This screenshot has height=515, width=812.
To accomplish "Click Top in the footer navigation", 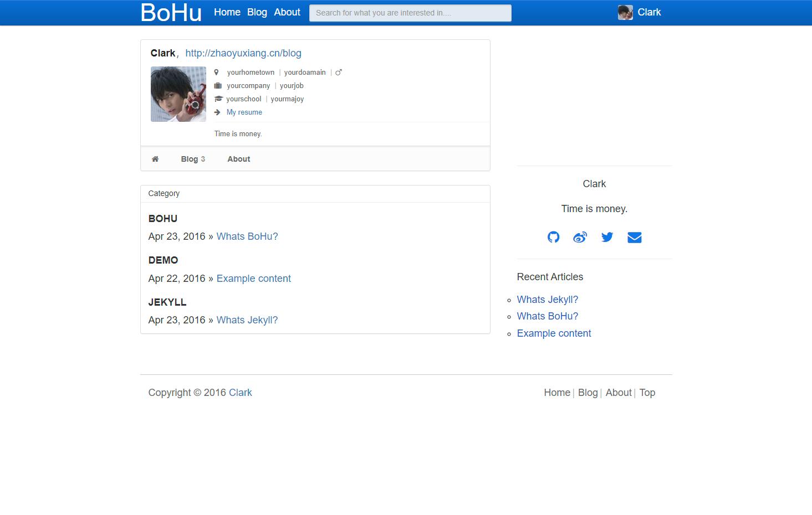I will click(647, 393).
